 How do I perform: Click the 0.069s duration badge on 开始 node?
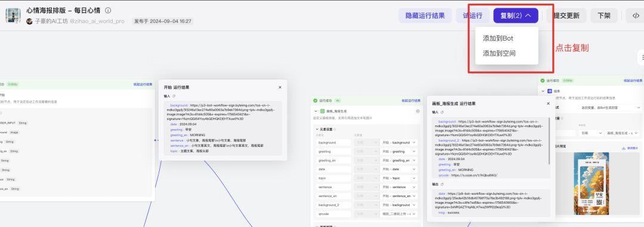click(13, 84)
